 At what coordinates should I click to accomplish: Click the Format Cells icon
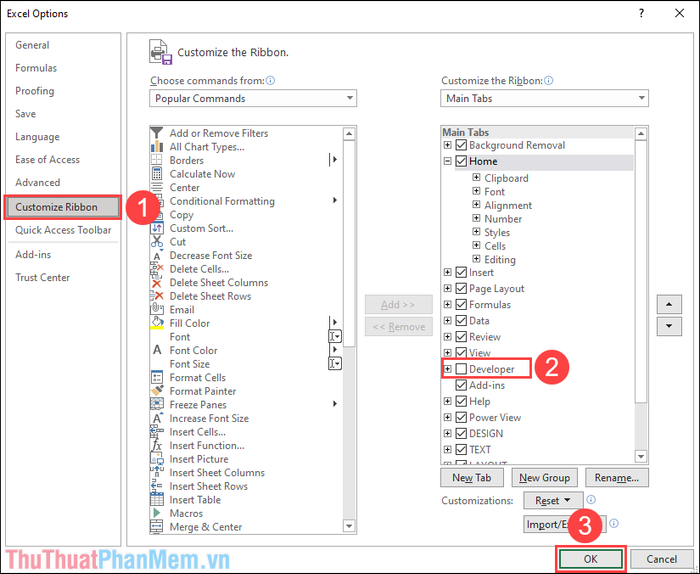click(157, 377)
